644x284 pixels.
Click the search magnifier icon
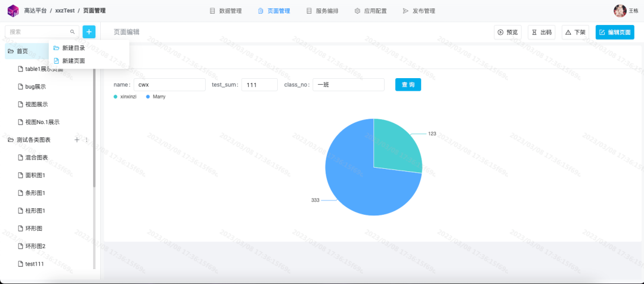pos(72,32)
